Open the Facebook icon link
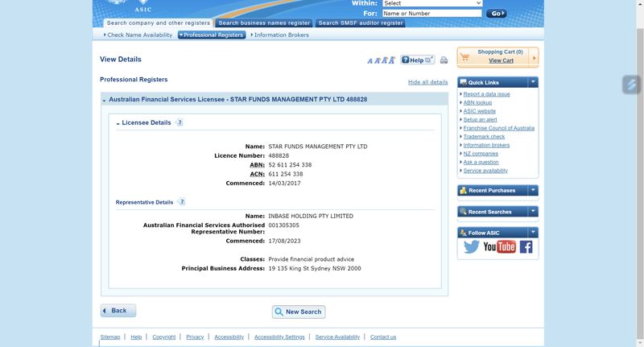 coord(526,247)
